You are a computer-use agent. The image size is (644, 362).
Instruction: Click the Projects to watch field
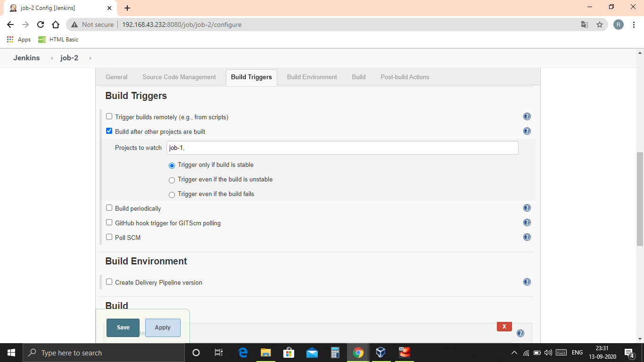pyautogui.click(x=342, y=148)
